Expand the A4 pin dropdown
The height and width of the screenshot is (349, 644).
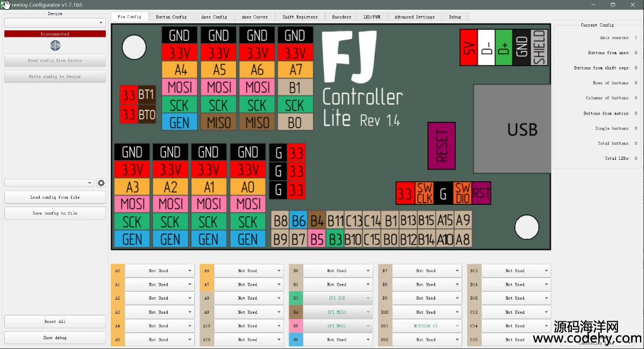pyautogui.click(x=159, y=326)
